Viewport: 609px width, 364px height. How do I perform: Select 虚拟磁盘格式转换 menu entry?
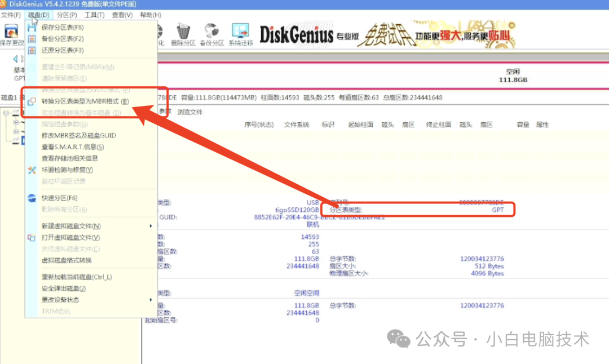(x=67, y=260)
